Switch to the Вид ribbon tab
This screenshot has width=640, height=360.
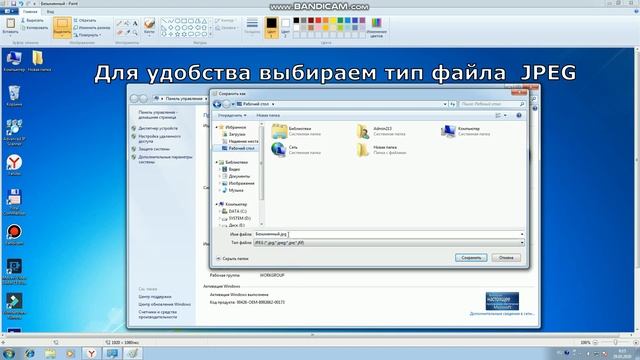tap(50, 12)
